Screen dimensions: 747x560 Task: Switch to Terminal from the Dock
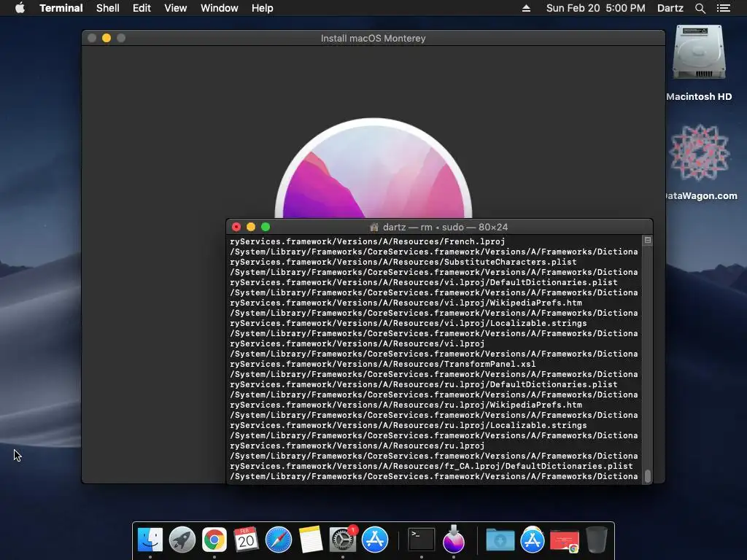click(422, 540)
